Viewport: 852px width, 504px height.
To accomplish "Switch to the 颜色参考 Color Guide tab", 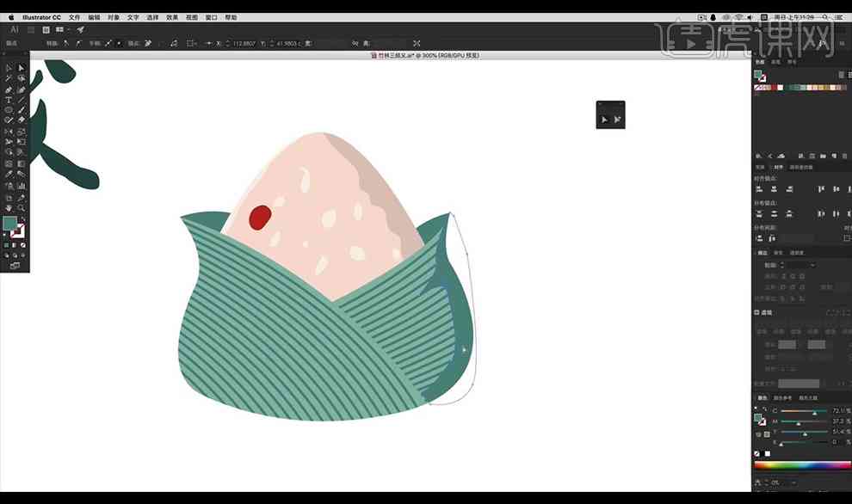I will [782, 398].
